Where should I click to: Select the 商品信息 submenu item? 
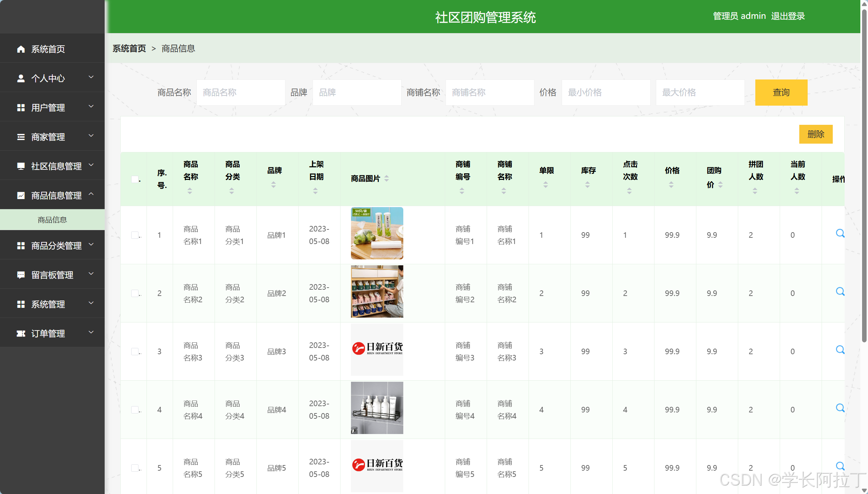52,220
